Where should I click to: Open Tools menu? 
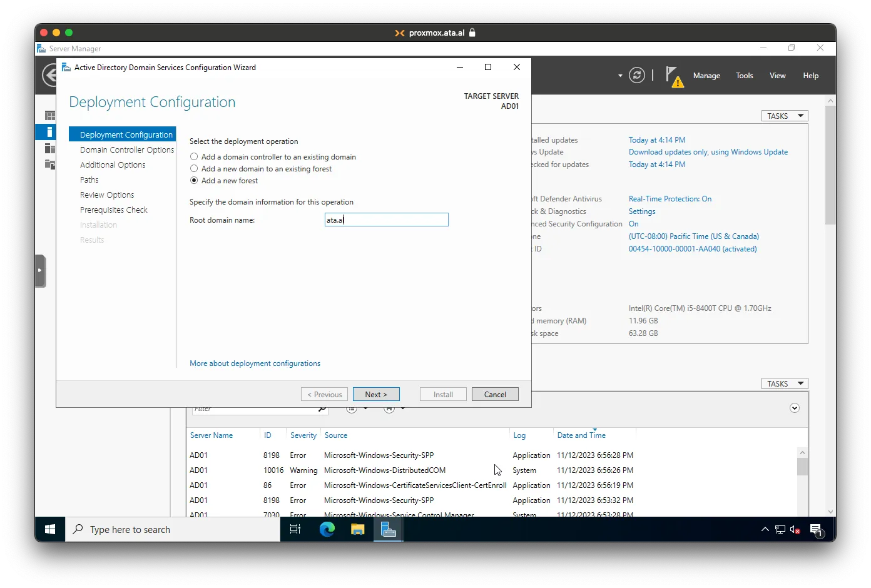coord(744,76)
